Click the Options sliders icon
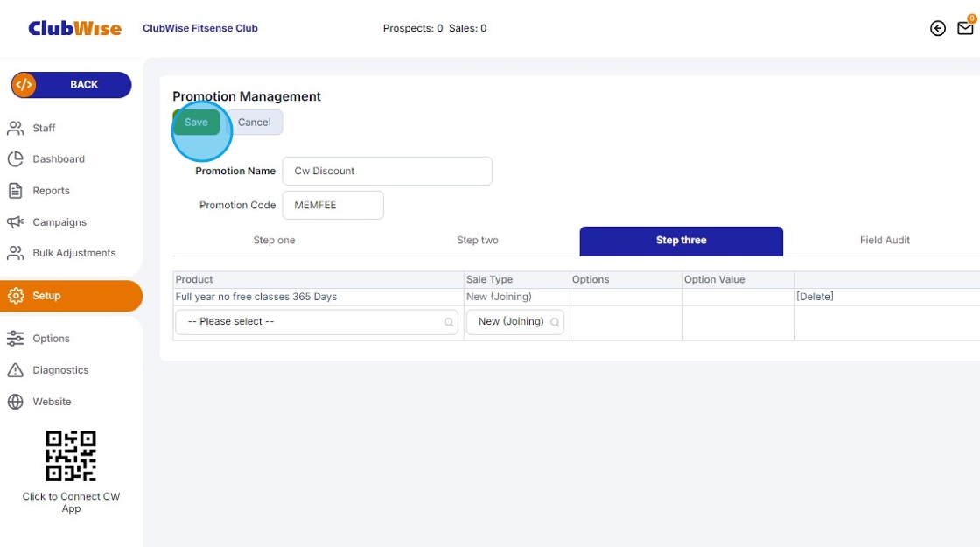Image resolution: width=980 pixels, height=547 pixels. pyautogui.click(x=16, y=338)
